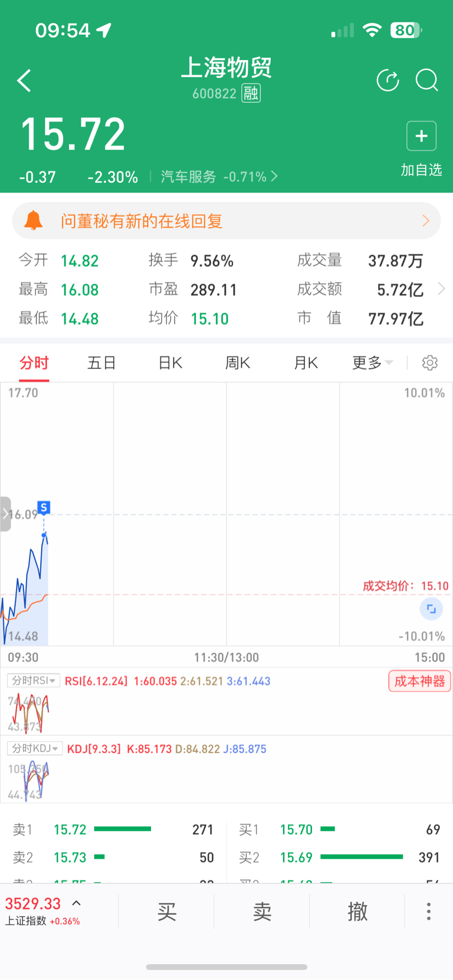Tap the 融 margin trading badge

(x=251, y=93)
